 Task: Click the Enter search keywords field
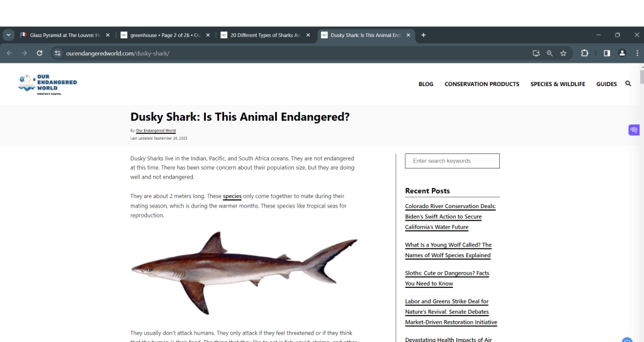coord(451,161)
